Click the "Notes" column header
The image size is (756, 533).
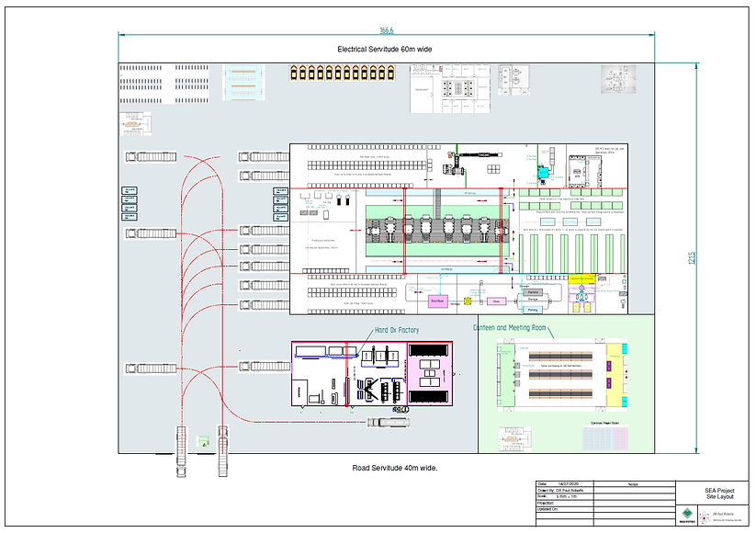634,484
